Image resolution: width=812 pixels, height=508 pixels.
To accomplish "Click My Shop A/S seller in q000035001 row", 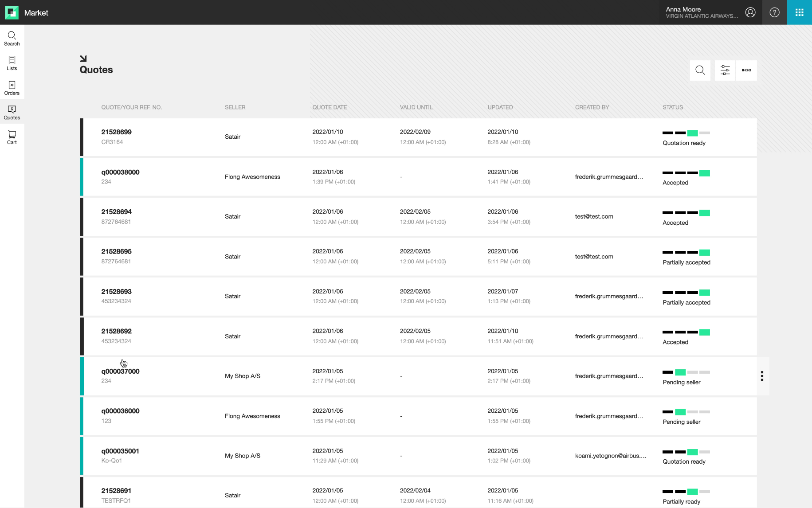I will [x=243, y=456].
